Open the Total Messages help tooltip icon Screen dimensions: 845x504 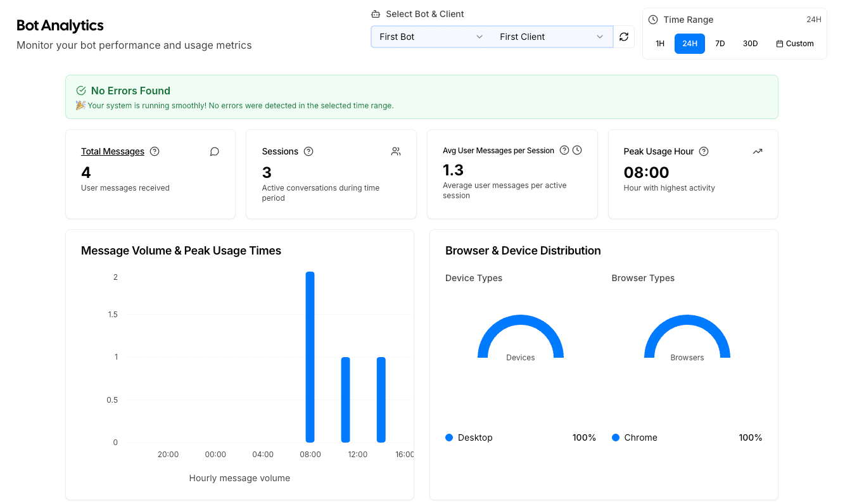point(155,151)
